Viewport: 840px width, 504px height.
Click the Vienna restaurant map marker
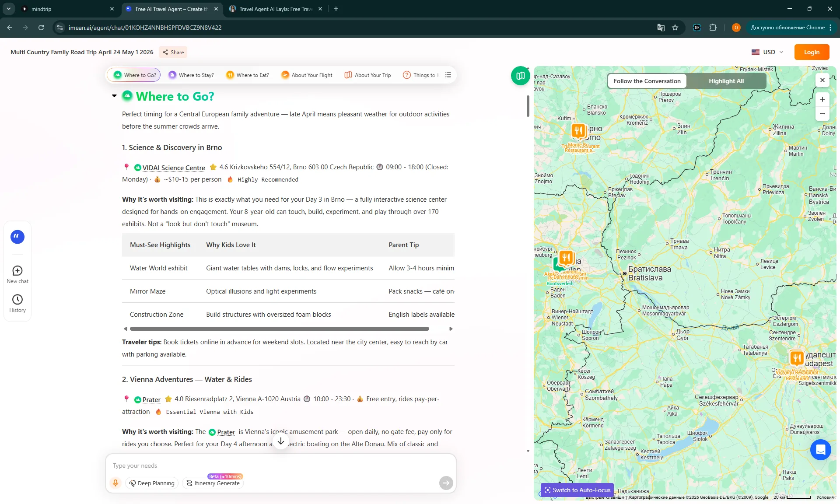click(566, 257)
